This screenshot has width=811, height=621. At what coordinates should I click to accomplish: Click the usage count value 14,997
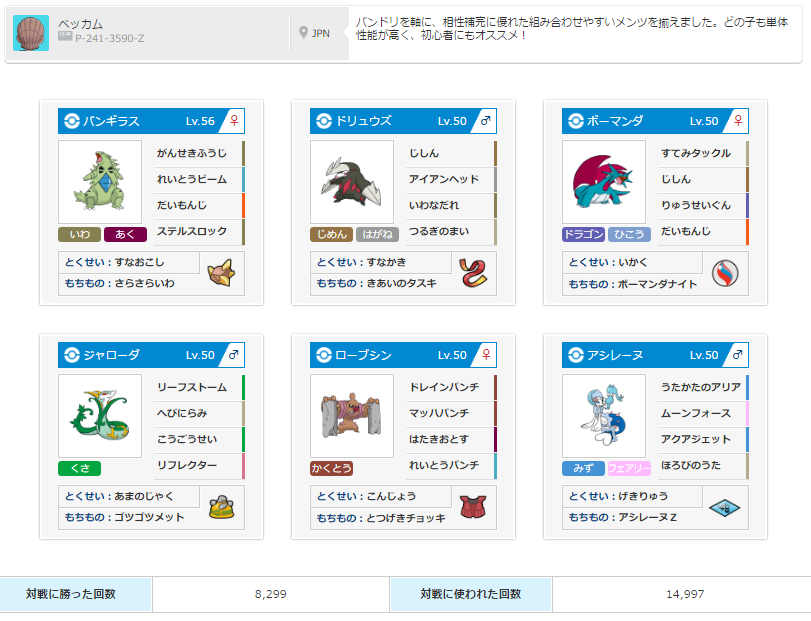[685, 594]
